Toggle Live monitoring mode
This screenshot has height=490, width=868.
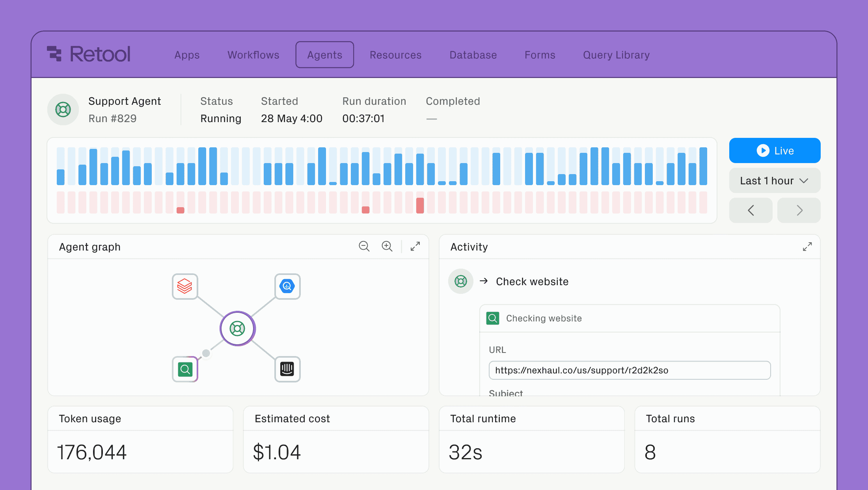click(x=774, y=150)
